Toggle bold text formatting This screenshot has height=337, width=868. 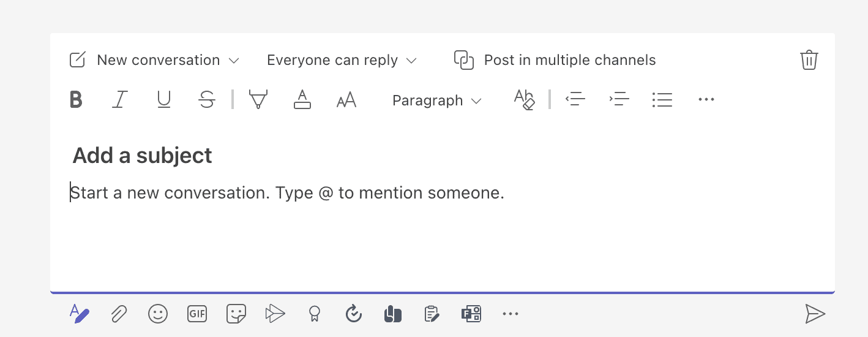tap(76, 100)
